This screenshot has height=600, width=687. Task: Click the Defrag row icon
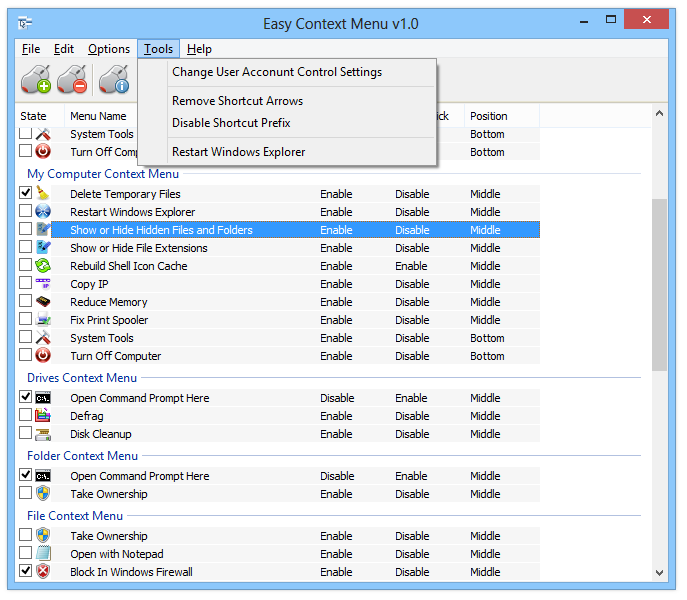[x=43, y=415]
